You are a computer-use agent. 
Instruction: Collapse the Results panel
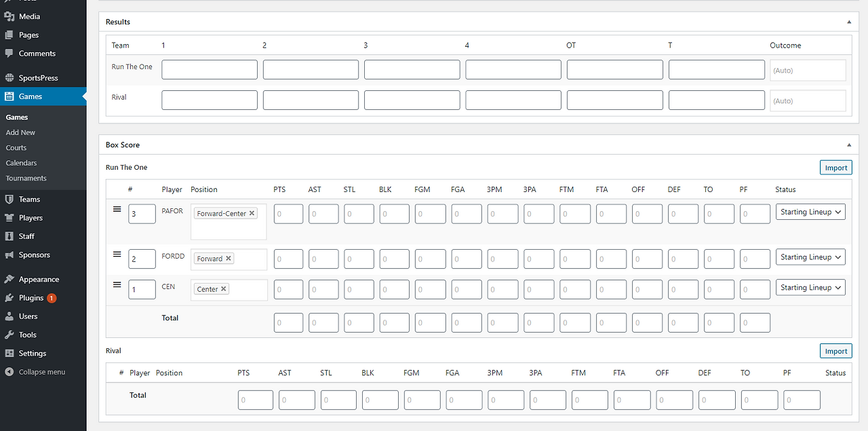pyautogui.click(x=849, y=22)
